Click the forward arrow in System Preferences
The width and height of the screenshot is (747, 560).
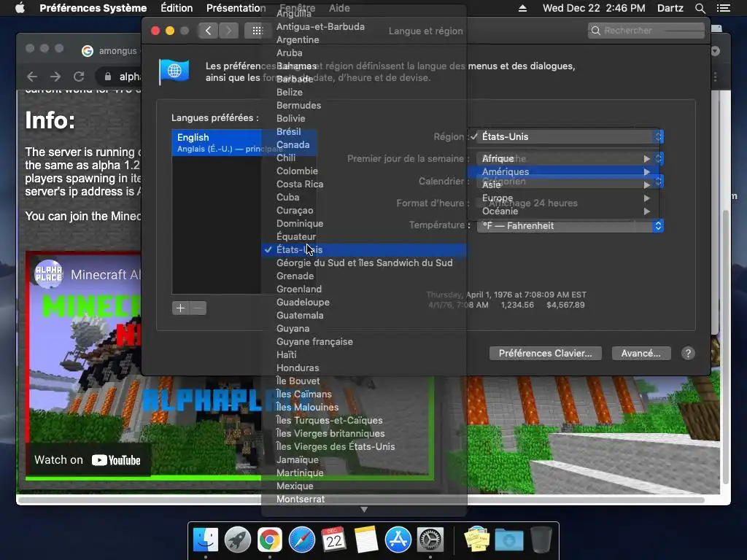click(x=228, y=31)
